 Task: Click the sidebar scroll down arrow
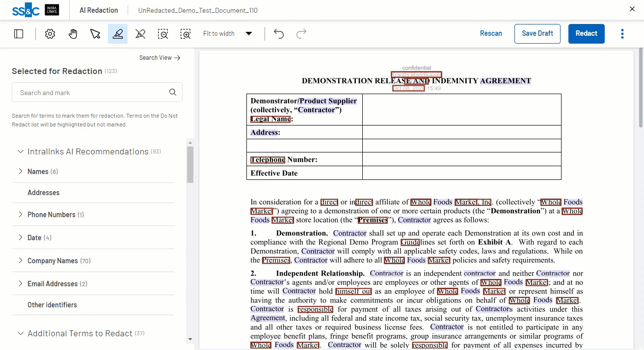click(x=190, y=339)
